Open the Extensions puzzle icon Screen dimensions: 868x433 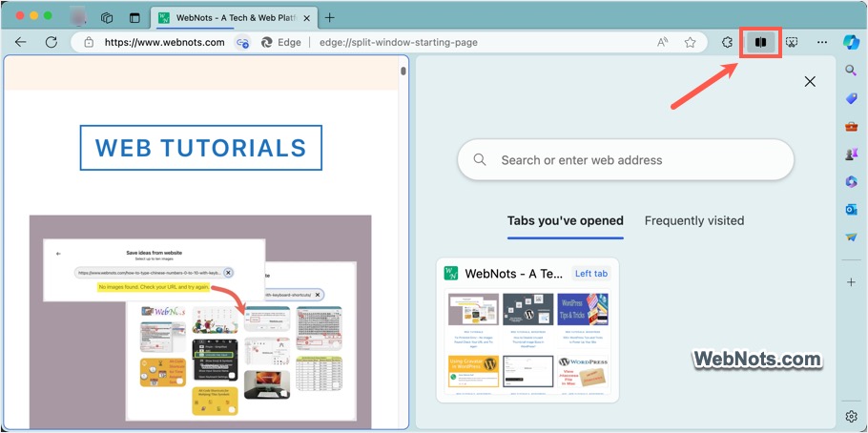(728, 42)
